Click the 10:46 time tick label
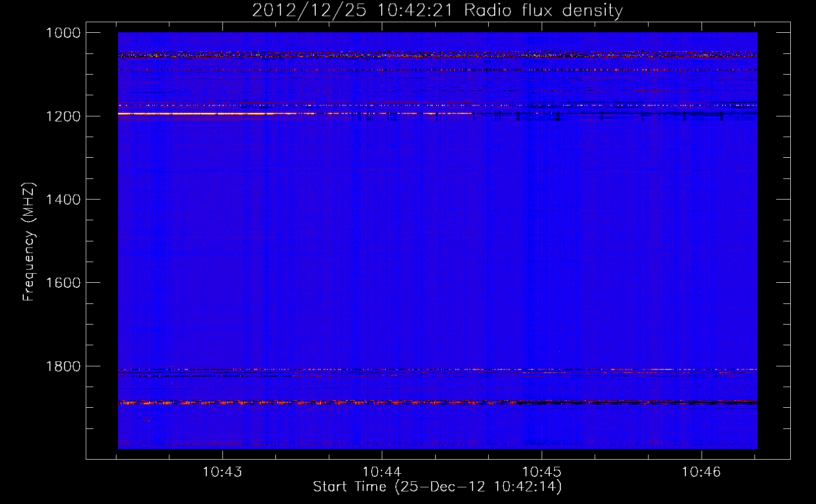The width and height of the screenshot is (816, 504). click(x=702, y=472)
